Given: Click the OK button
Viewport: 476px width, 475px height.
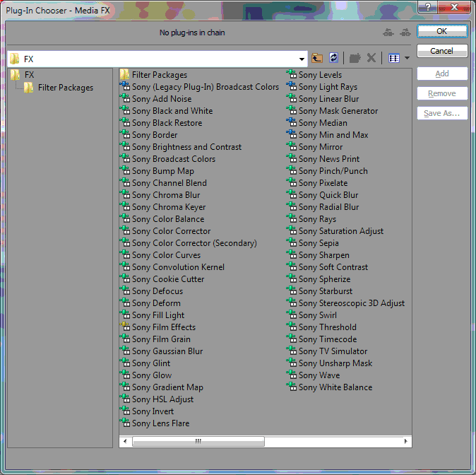Looking at the screenshot, I should (x=442, y=31).
